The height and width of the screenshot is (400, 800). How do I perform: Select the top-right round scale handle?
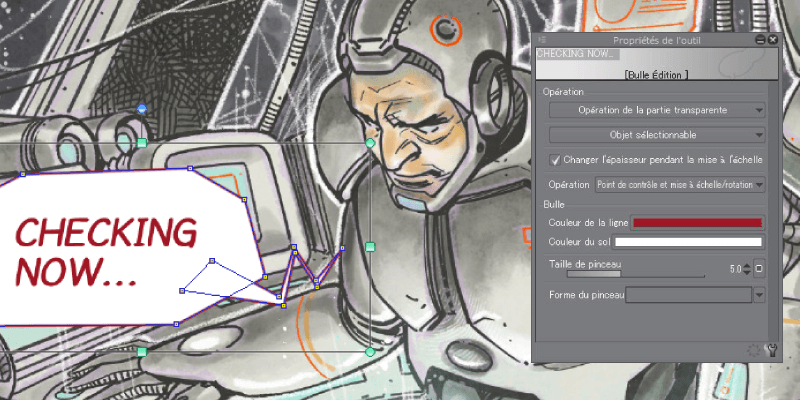click(x=370, y=143)
